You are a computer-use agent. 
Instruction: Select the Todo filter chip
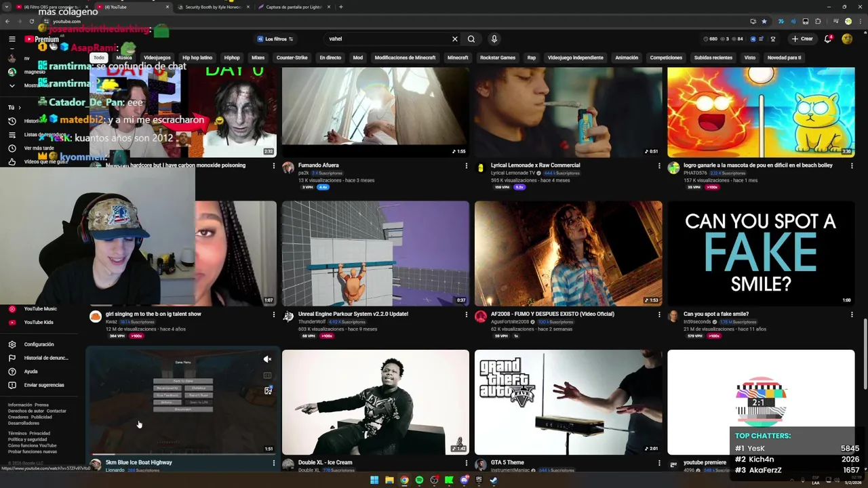point(99,58)
